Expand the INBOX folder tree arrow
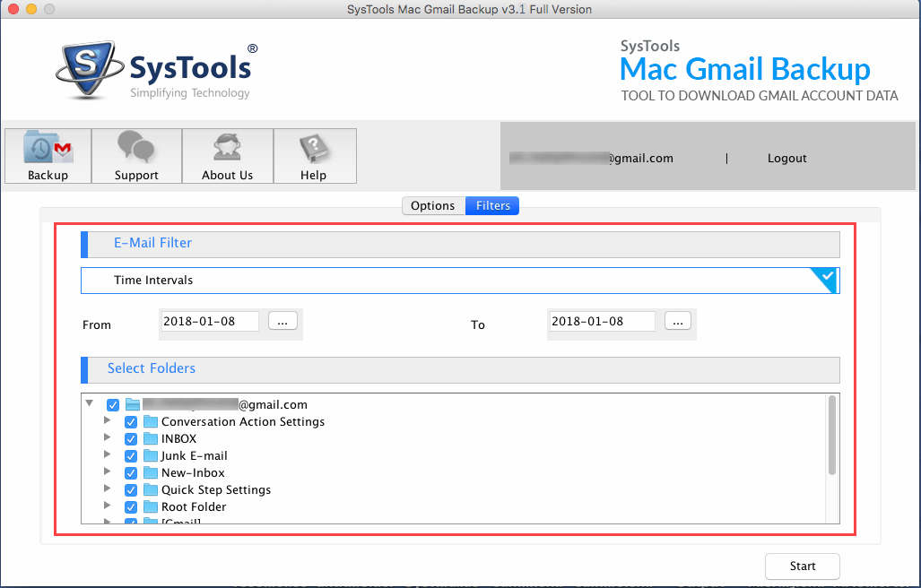The image size is (921, 588). (108, 438)
